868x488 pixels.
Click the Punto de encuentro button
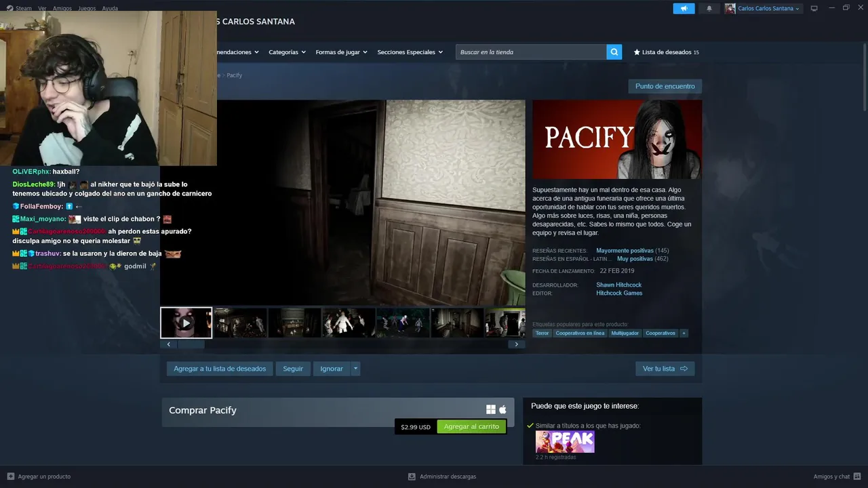tap(665, 86)
